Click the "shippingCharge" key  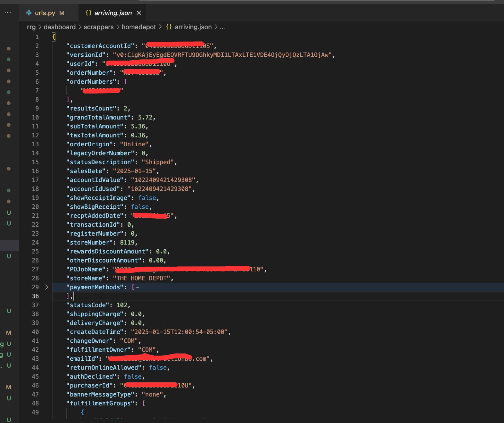95,314
